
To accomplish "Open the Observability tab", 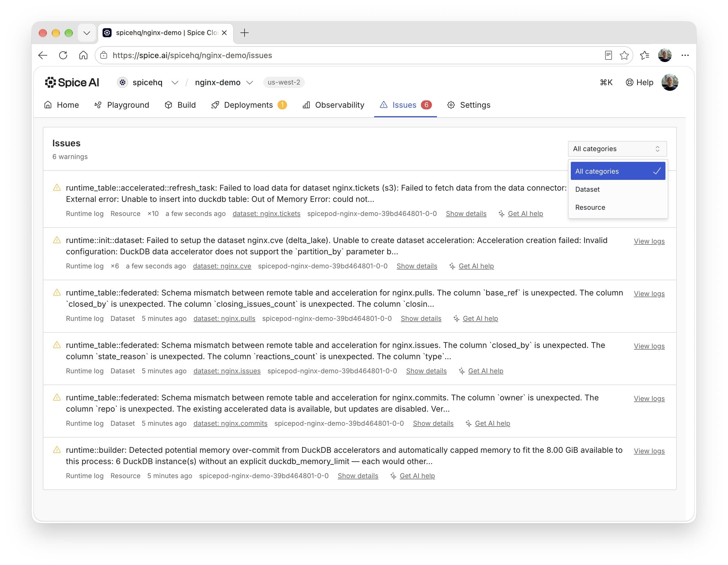I will tap(333, 105).
